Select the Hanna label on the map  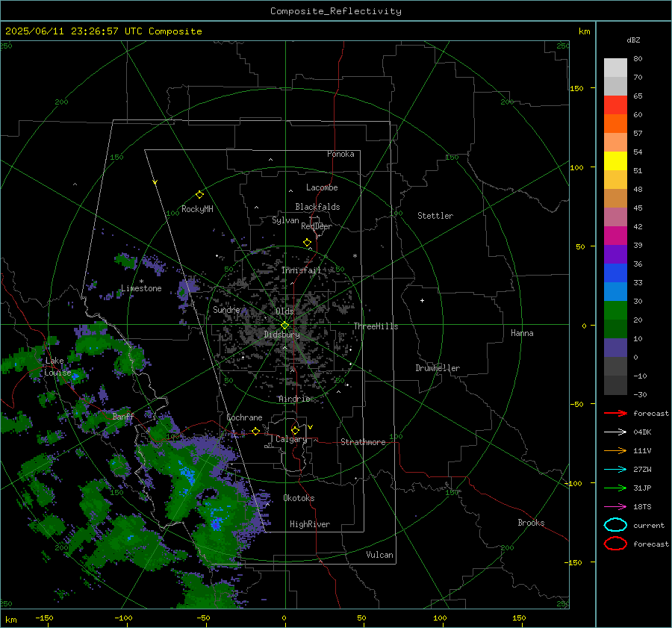tap(522, 333)
